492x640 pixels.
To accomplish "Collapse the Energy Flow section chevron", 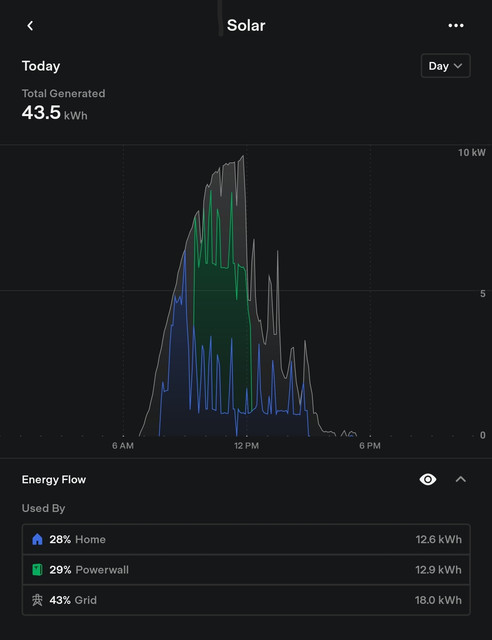I will (461, 479).
